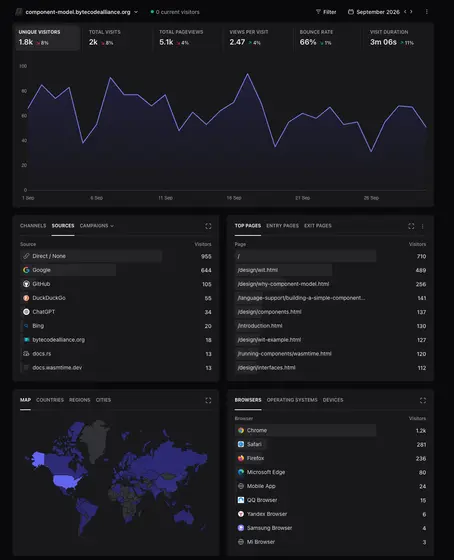Switch to the Devices tab
454x560 pixels.
pos(333,400)
